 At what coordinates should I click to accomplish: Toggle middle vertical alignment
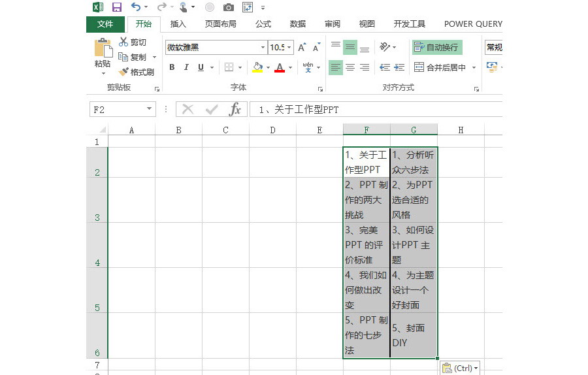(x=350, y=47)
